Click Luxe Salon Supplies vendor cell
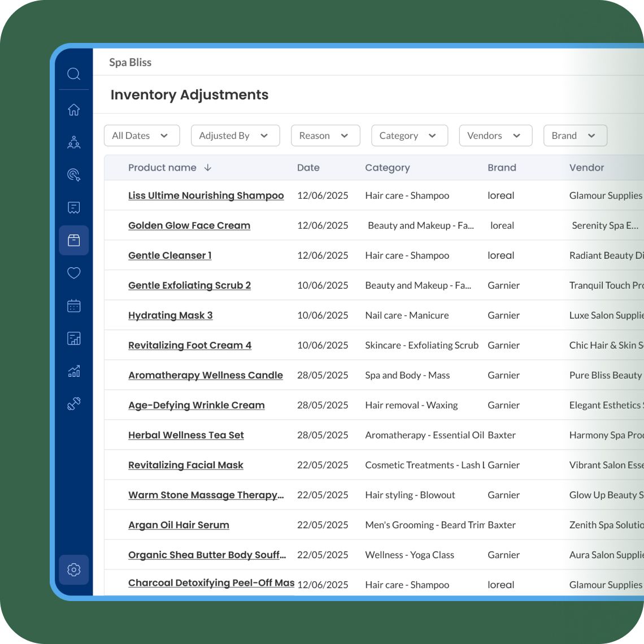 pos(606,315)
